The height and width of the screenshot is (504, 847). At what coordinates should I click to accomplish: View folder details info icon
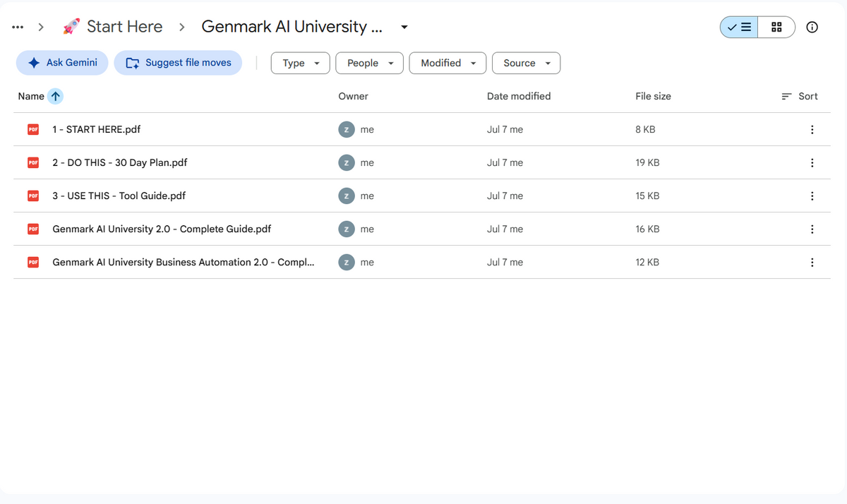[x=812, y=28]
